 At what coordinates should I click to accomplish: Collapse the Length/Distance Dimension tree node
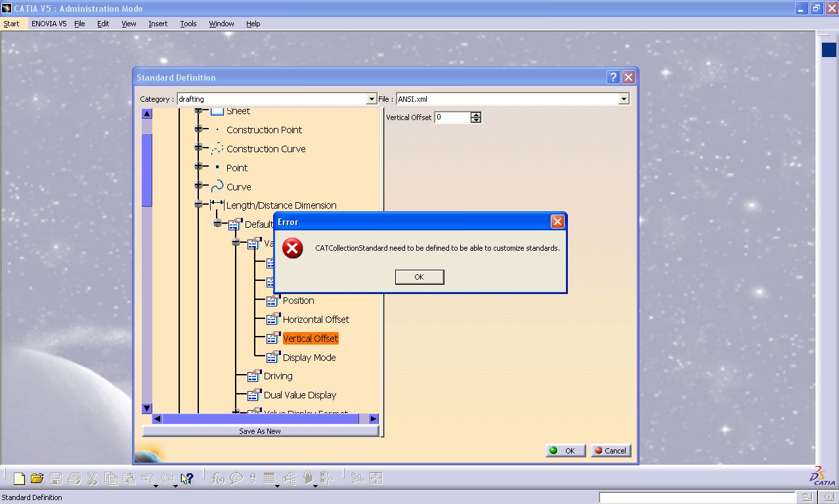click(198, 205)
